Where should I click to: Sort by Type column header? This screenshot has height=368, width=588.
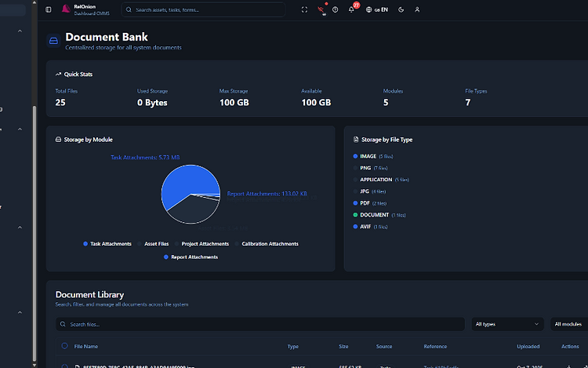coord(293,346)
